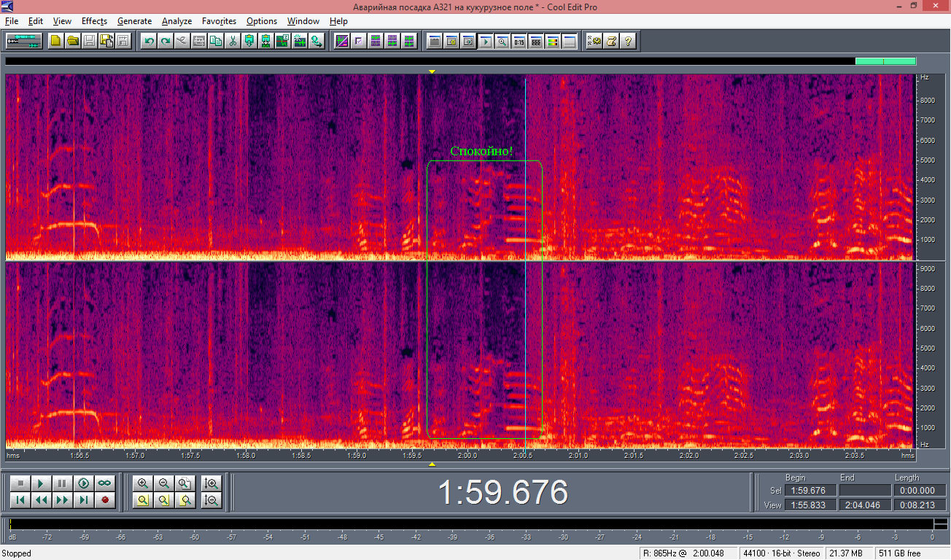Open a file using the folder icon
Image resolution: width=951 pixels, height=560 pixels.
[x=73, y=41]
